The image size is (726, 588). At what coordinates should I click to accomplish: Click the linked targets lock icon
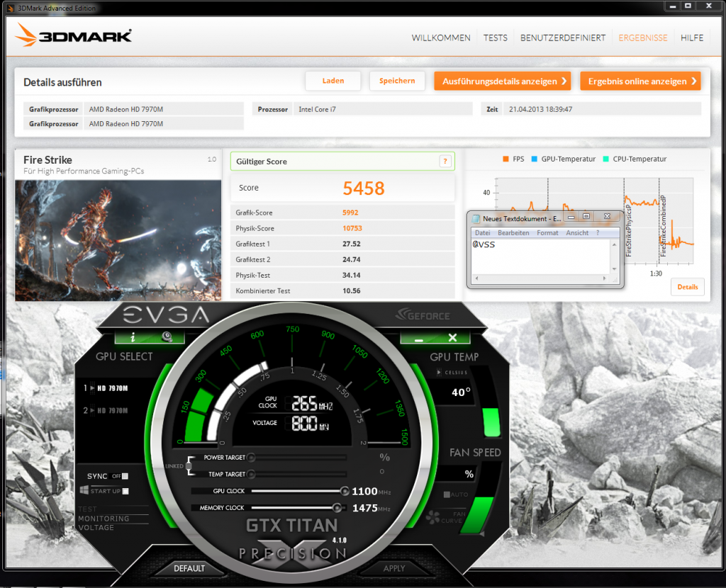click(x=189, y=465)
